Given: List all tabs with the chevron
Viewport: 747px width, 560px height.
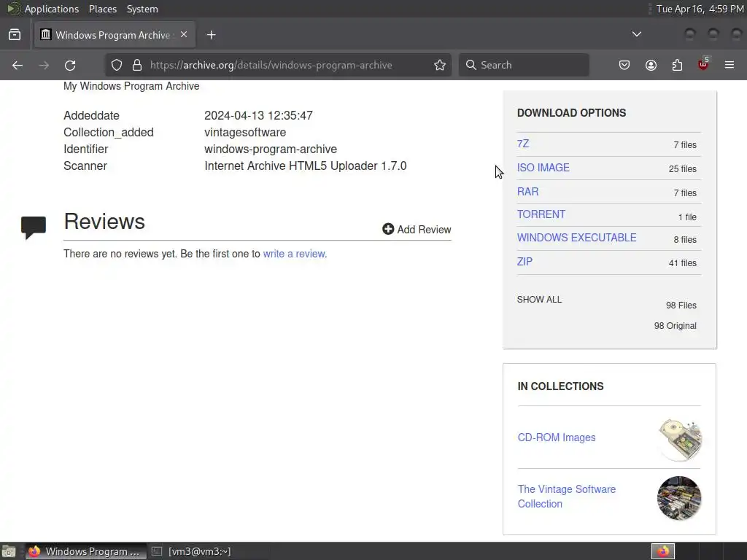Looking at the screenshot, I should (x=636, y=34).
